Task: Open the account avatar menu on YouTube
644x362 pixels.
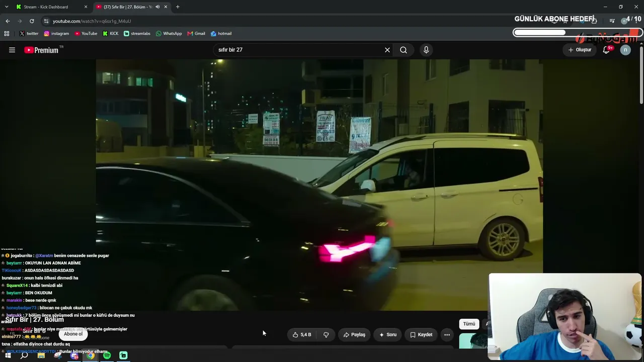Action: point(625,50)
